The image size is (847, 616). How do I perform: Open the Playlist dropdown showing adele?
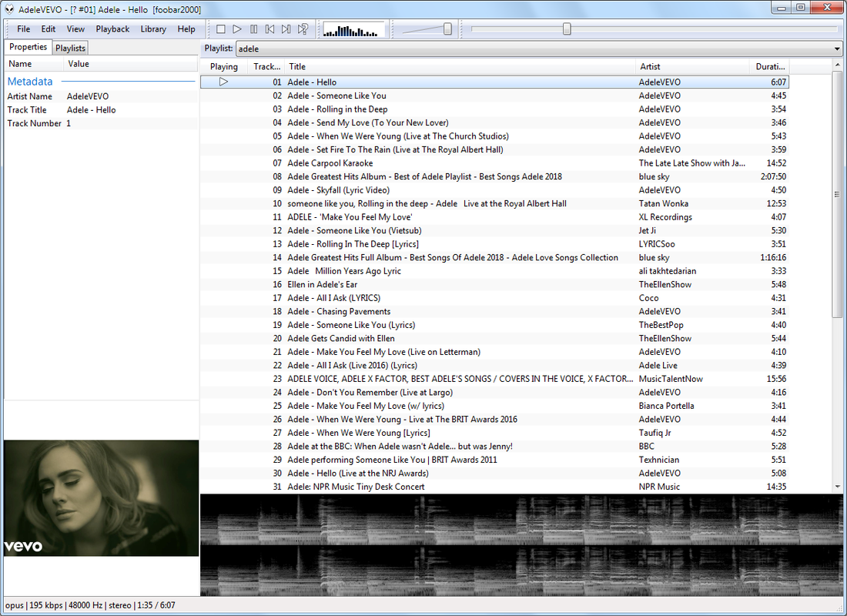click(540, 49)
